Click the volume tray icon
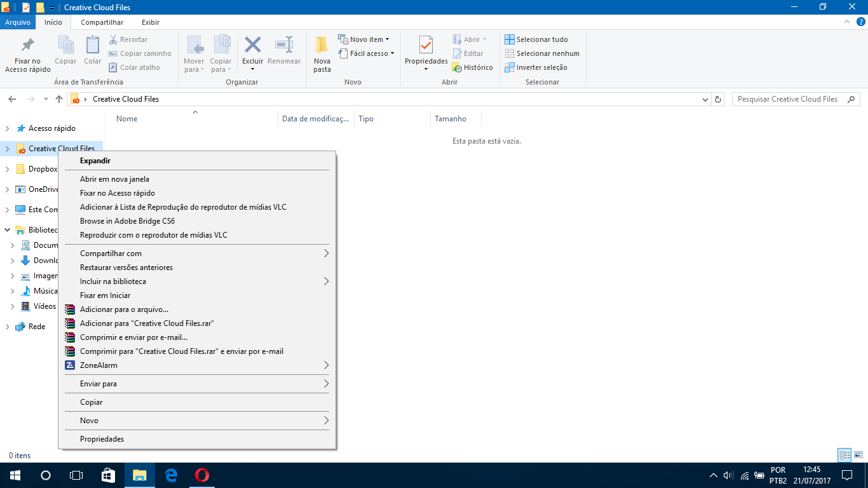Image resolution: width=868 pixels, height=488 pixels. click(x=728, y=475)
